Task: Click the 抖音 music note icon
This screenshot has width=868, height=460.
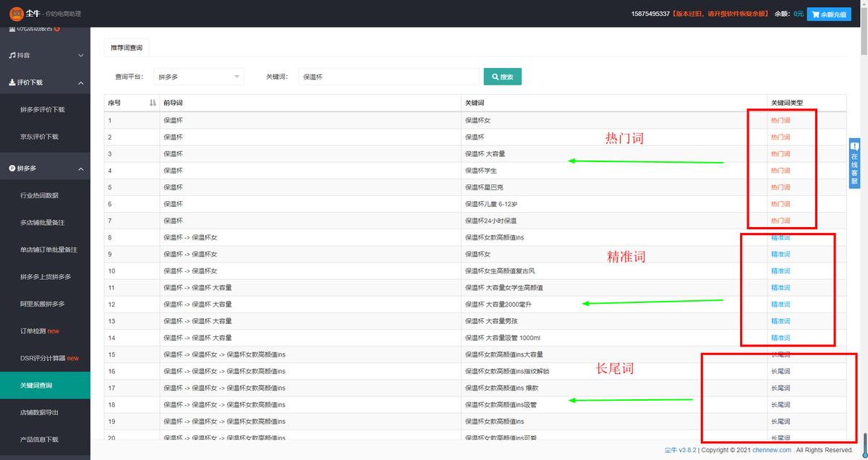Action: tap(12, 55)
